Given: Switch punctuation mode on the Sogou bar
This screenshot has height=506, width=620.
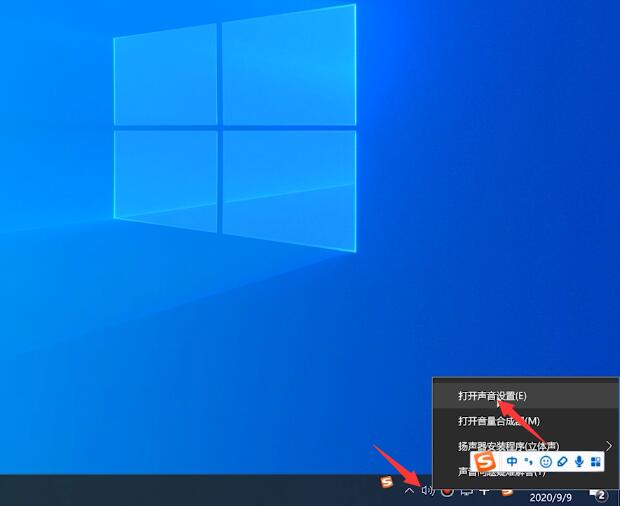Looking at the screenshot, I should click(529, 461).
